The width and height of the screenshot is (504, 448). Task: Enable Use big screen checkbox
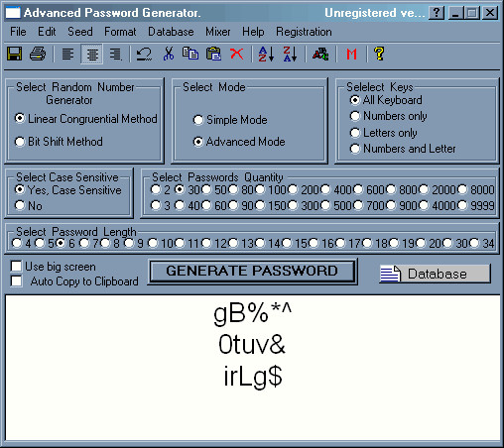pos(16,267)
